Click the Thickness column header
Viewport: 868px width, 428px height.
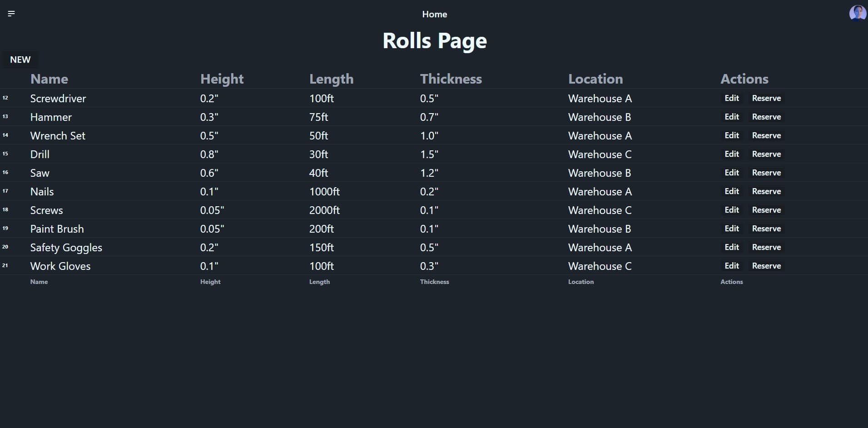click(x=451, y=79)
